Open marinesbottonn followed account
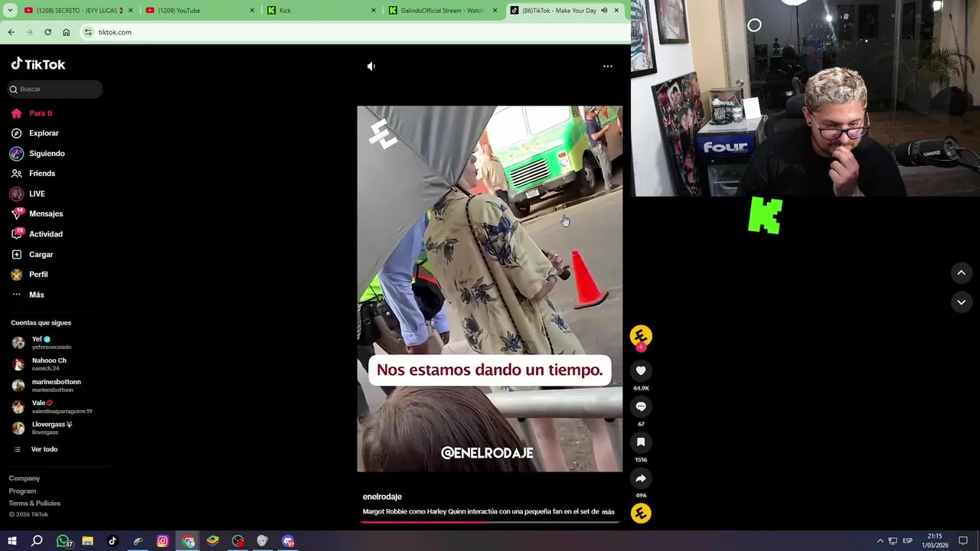Screen dimensions: 980x551 51,386
